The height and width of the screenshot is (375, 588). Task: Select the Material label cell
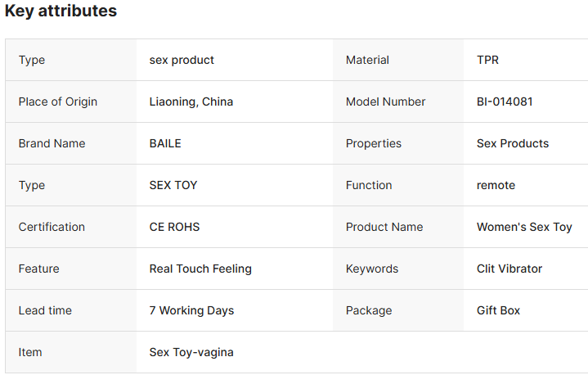367,60
